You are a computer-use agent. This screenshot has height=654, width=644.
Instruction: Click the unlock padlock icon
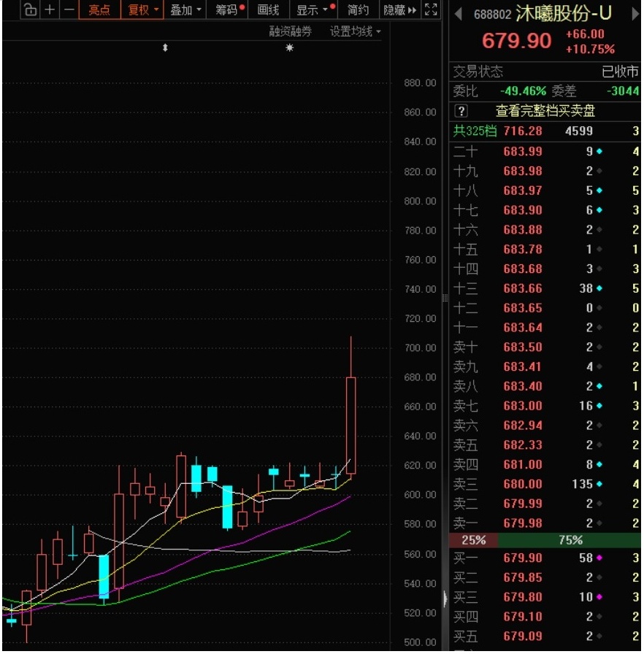(30, 9)
